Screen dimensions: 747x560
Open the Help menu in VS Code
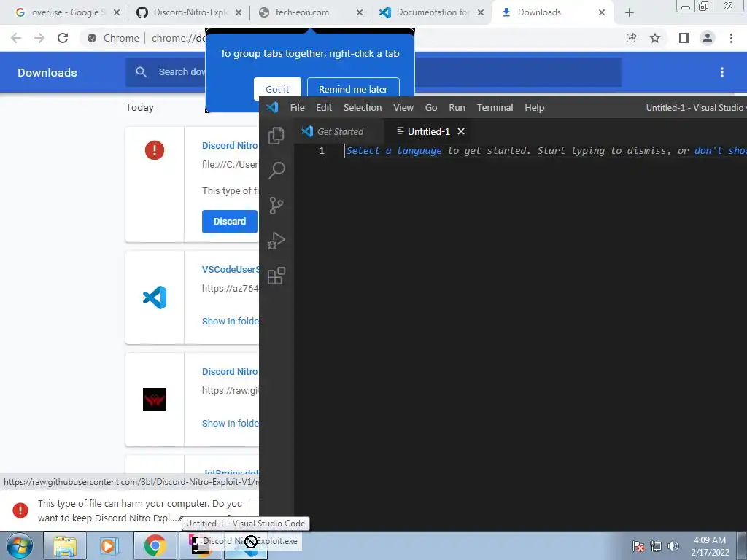(535, 108)
